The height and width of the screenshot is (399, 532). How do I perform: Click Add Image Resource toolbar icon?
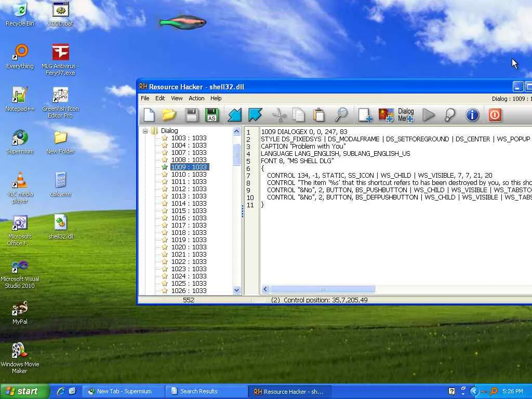[x=386, y=115]
